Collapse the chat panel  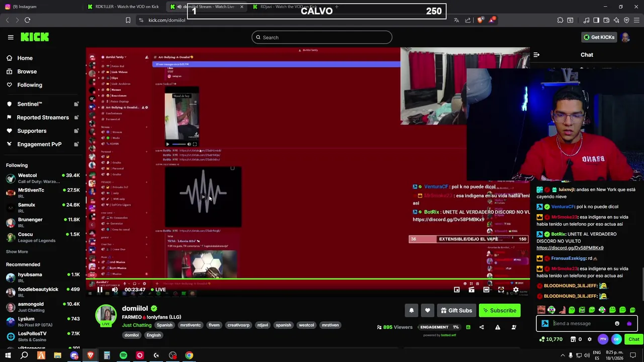pyautogui.click(x=536, y=55)
